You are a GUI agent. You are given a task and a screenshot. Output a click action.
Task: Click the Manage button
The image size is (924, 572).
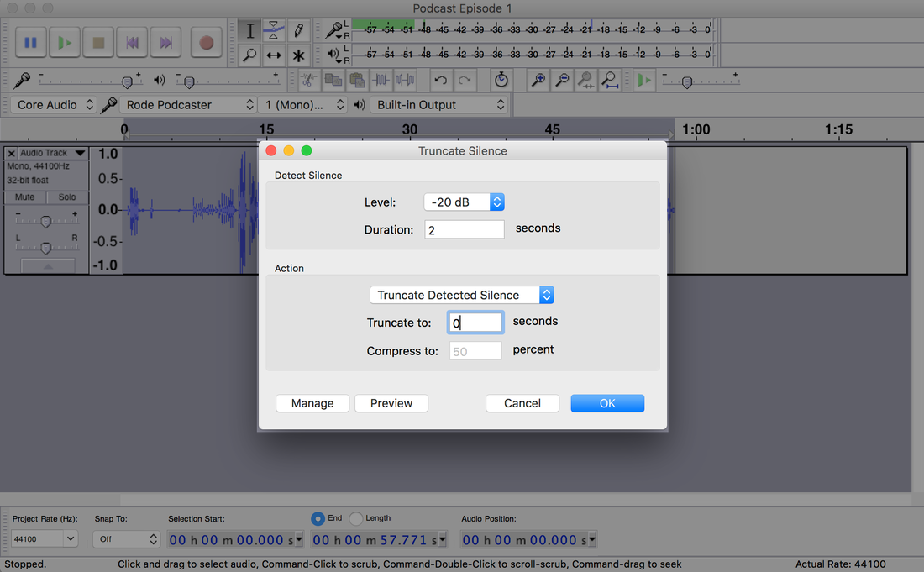312,403
